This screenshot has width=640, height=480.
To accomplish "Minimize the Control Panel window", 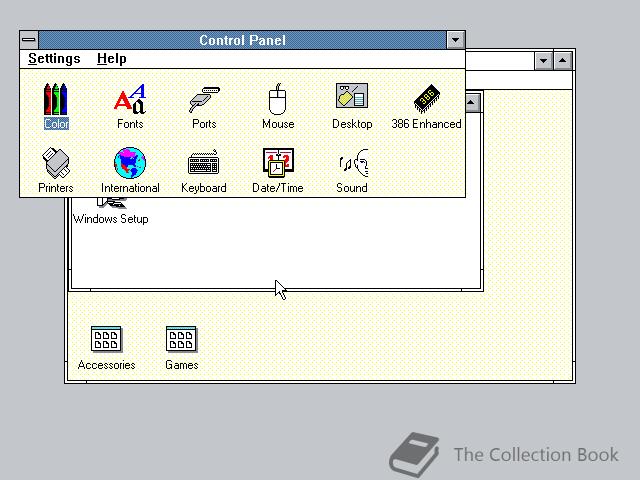I will pyautogui.click(x=456, y=40).
